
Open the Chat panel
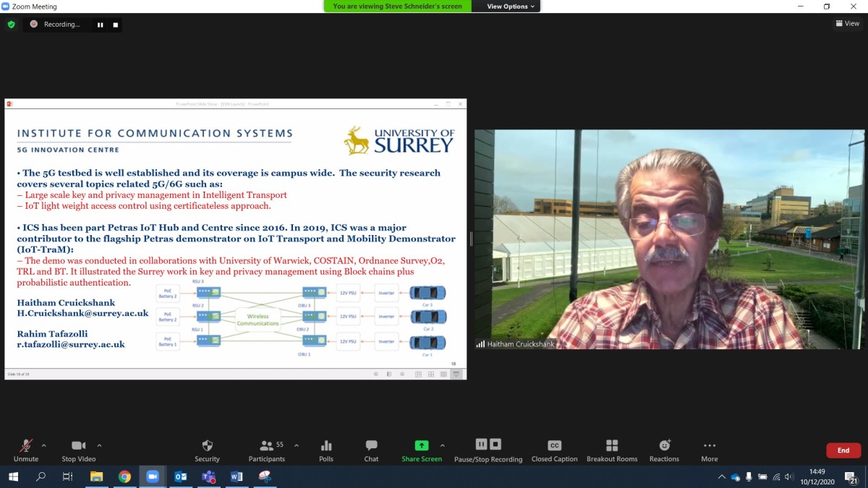[x=371, y=446]
